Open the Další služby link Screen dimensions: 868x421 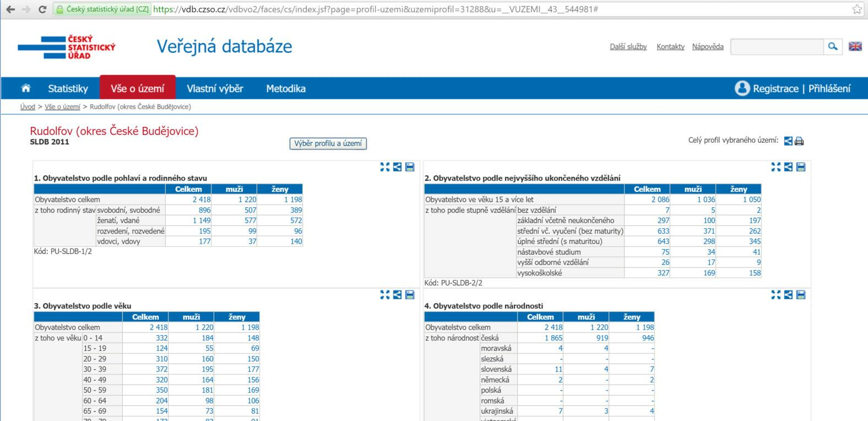pyautogui.click(x=628, y=47)
